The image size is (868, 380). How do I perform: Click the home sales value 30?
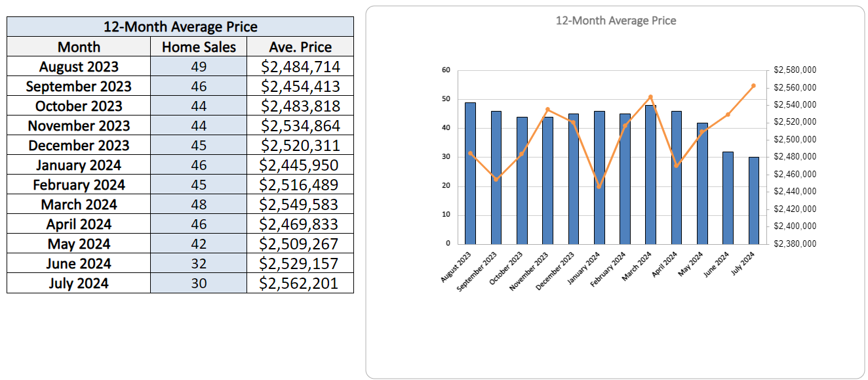pos(199,283)
